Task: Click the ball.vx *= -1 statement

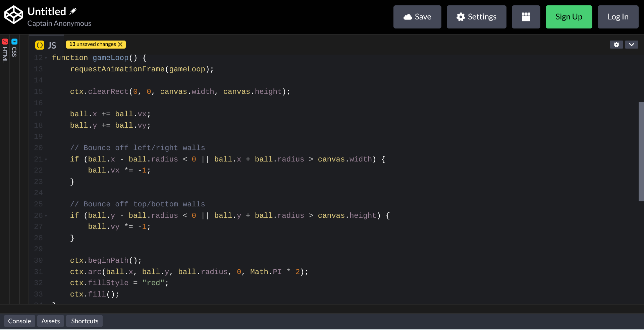Action: coord(119,170)
